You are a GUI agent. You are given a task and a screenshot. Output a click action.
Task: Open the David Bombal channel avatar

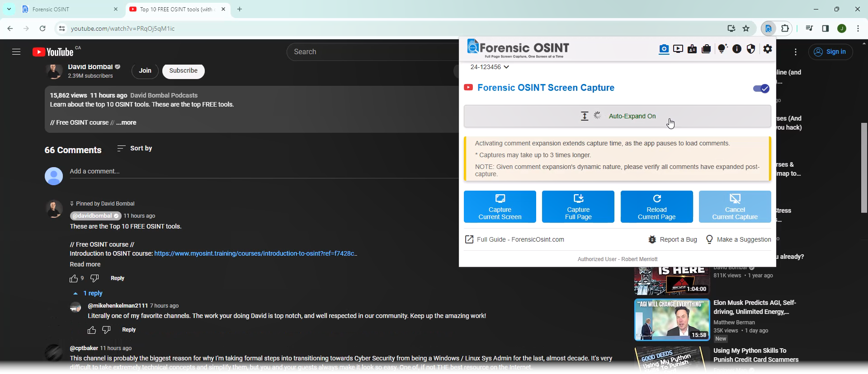pos(54,71)
